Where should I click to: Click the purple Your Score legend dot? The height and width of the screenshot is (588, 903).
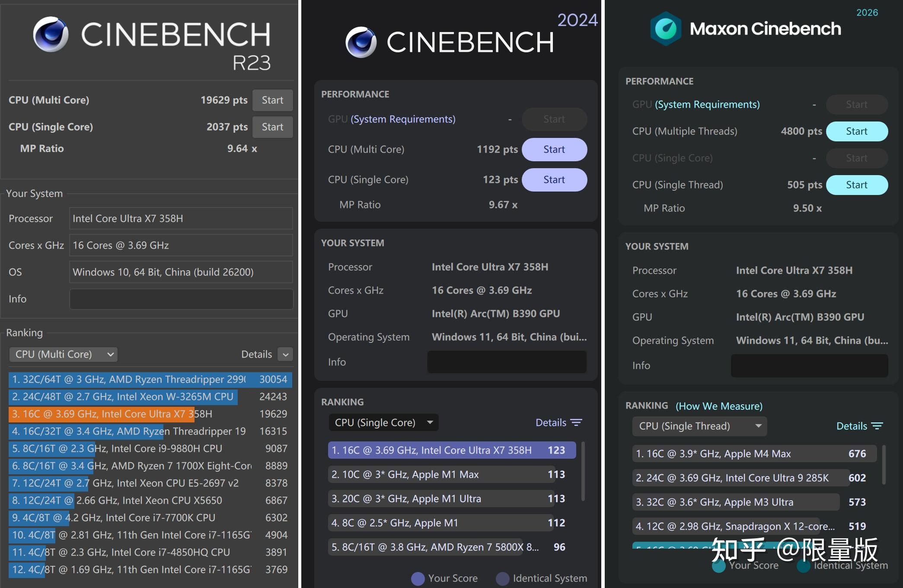click(x=418, y=578)
